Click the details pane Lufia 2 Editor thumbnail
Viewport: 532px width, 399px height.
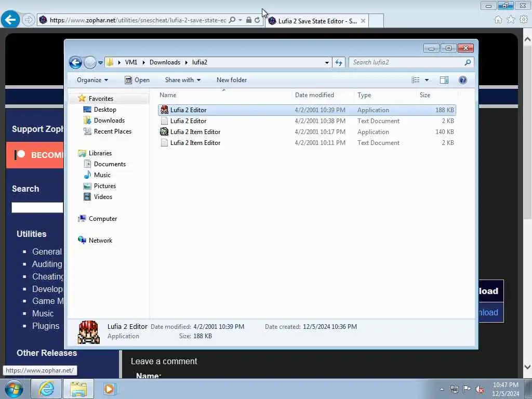click(88, 332)
